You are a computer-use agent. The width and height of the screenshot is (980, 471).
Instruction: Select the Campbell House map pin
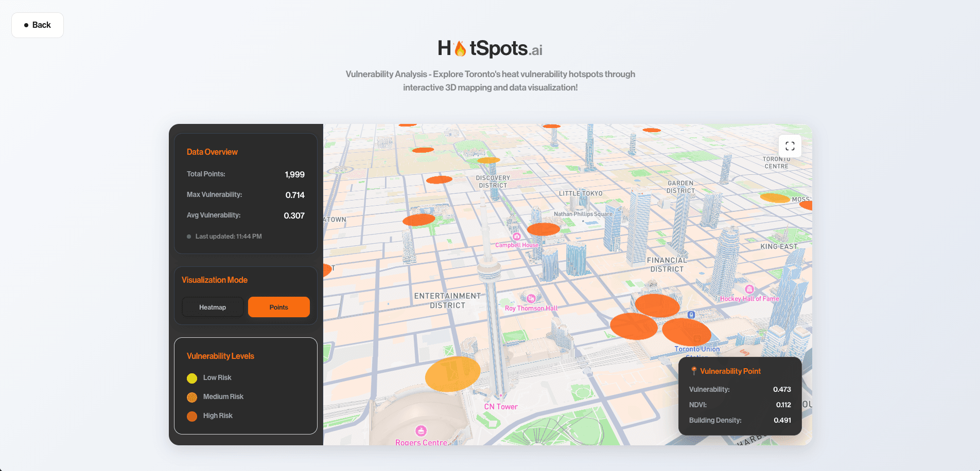point(516,237)
